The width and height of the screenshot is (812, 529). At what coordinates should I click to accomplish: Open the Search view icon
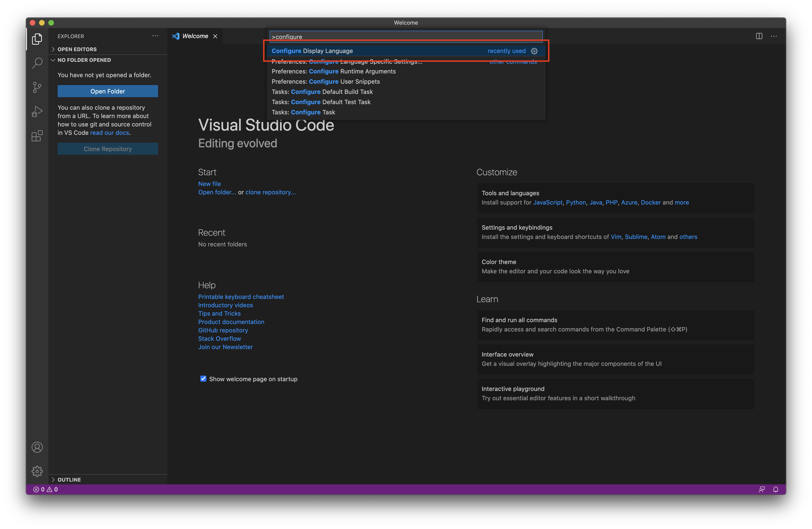[37, 63]
